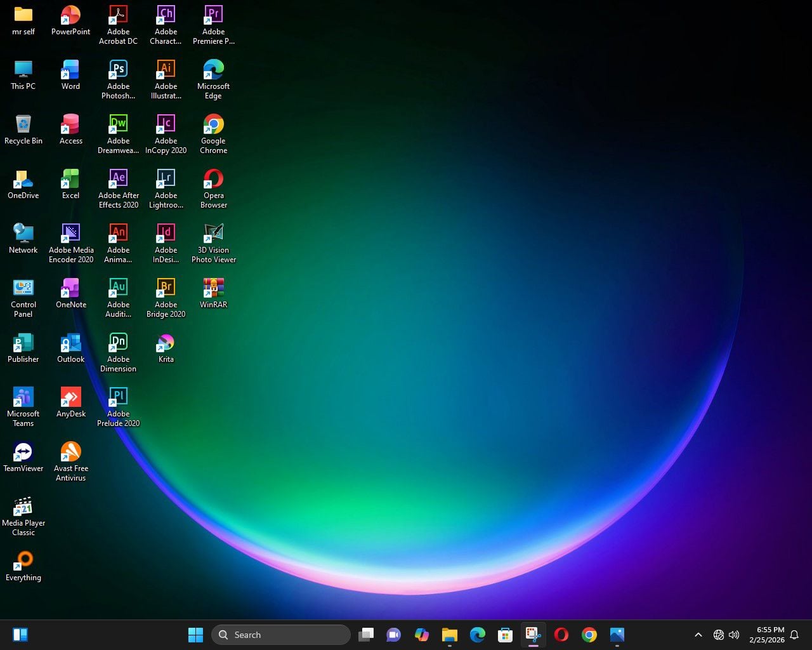Switch to Snipping Tool in the taskbar
This screenshot has width=812, height=650.
coord(534,635)
